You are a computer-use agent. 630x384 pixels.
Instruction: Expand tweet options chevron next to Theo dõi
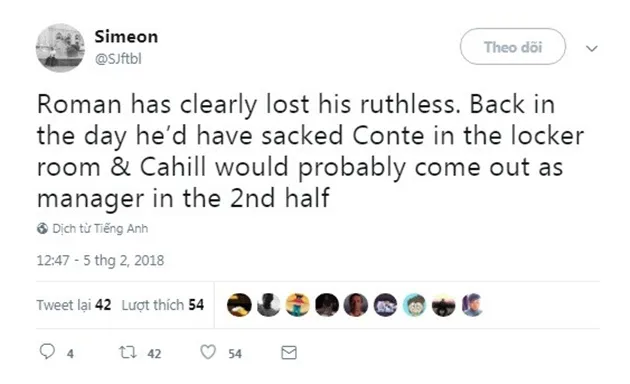click(592, 49)
